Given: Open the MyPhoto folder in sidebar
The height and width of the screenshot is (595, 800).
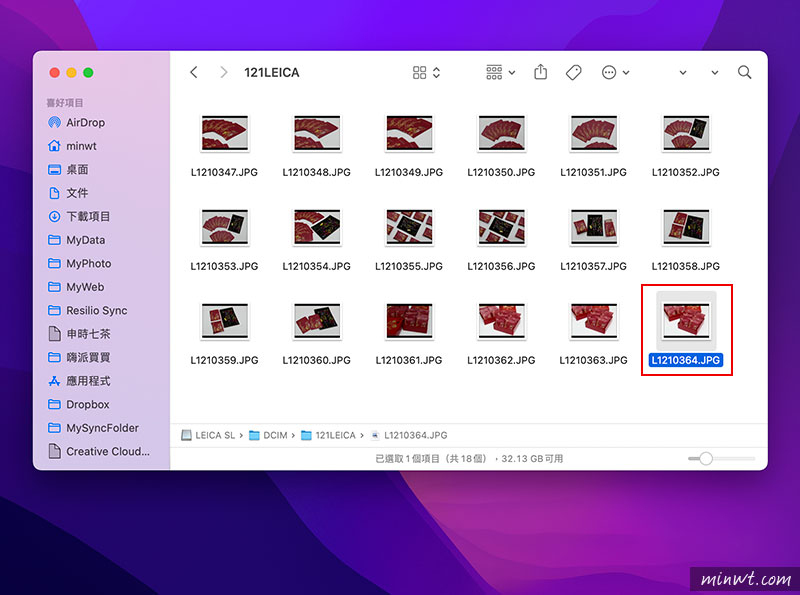Looking at the screenshot, I should [x=80, y=263].
